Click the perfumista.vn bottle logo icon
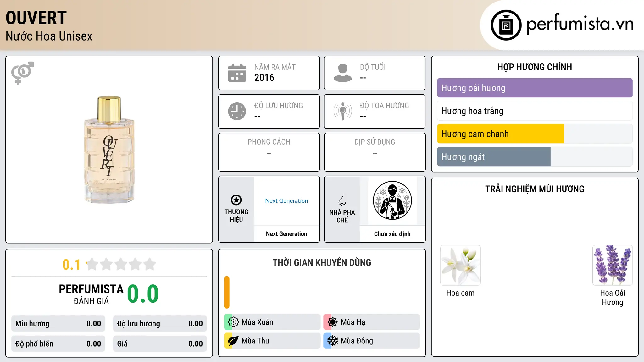 (506, 25)
